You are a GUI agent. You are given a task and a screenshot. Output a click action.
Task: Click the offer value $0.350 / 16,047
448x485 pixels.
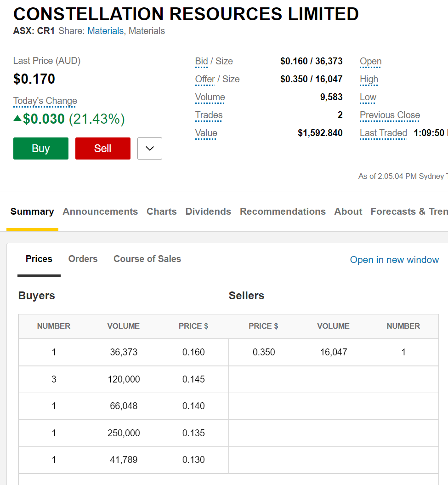[x=312, y=79]
